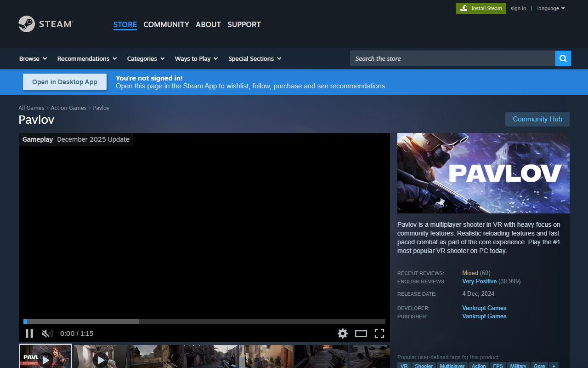Unmute the video with the speaker icon
Image resolution: width=588 pixels, height=368 pixels.
click(x=47, y=333)
